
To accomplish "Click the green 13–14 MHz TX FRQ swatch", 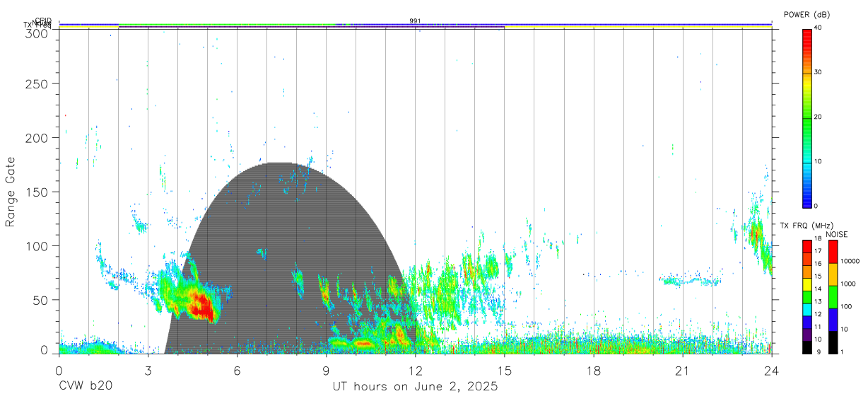I will click(807, 296).
